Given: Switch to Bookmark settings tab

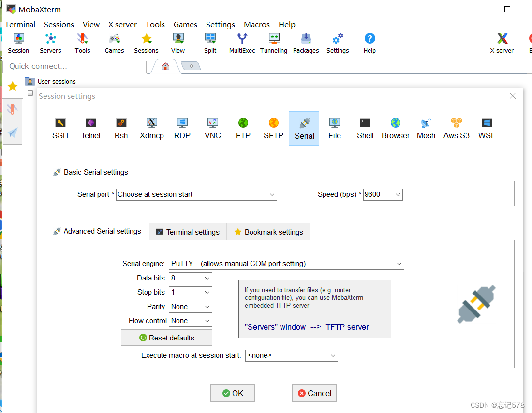Looking at the screenshot, I should 268,232.
